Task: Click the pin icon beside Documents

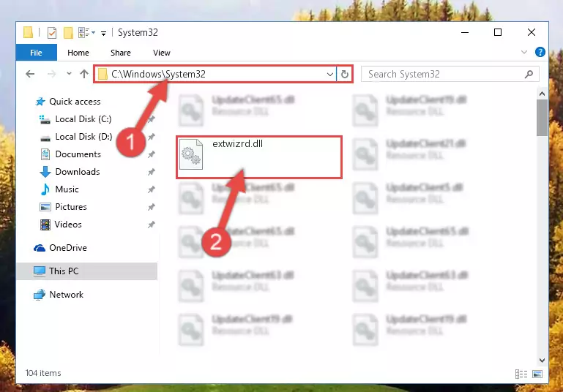Action: tap(151, 154)
